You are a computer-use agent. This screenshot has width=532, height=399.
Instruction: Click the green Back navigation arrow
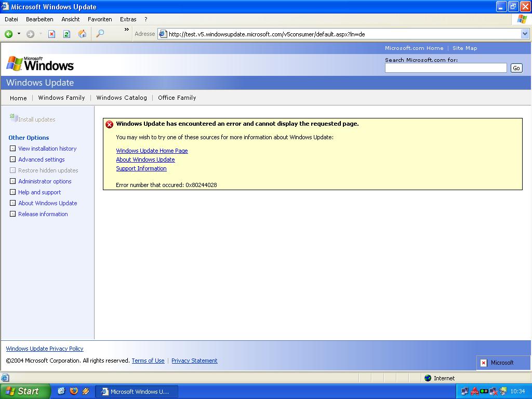click(9, 34)
